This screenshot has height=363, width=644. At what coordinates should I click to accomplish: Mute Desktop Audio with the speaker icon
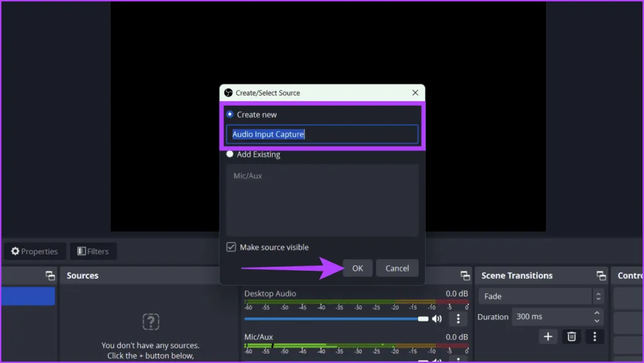[436, 319]
